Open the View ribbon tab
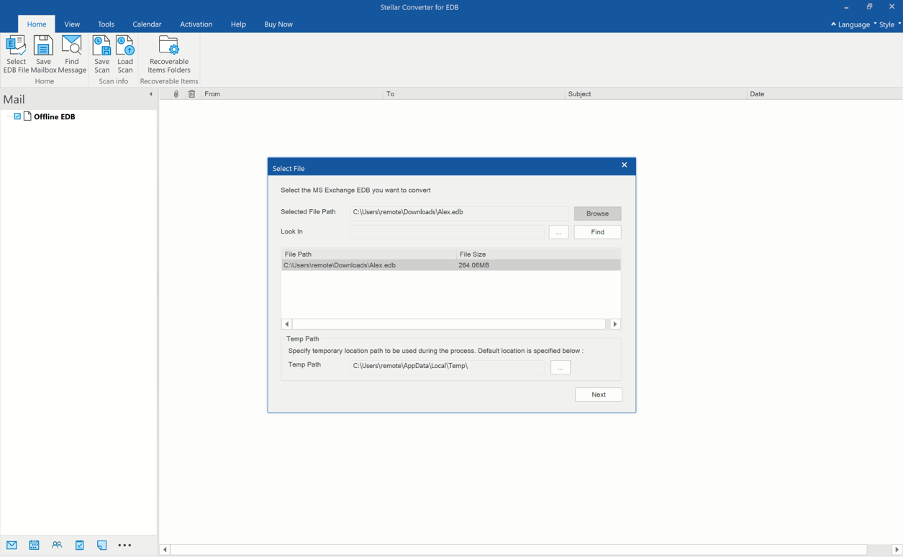This screenshot has height=558, width=904. (x=72, y=24)
